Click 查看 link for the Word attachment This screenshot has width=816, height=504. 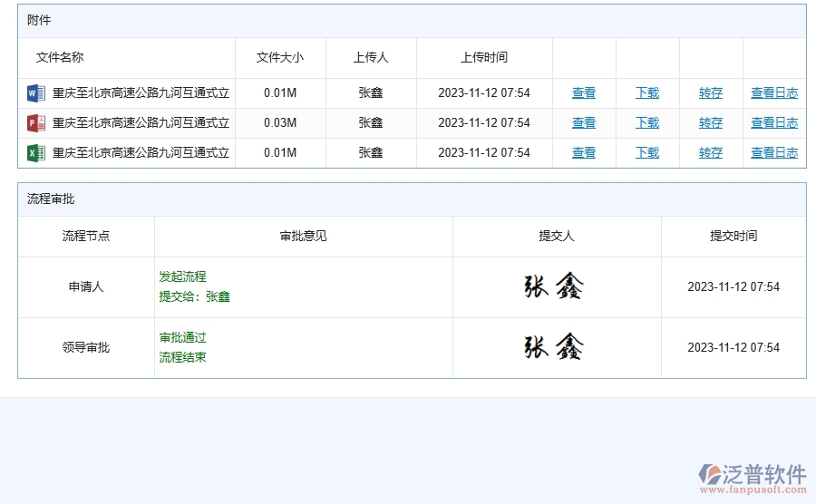[x=584, y=93]
